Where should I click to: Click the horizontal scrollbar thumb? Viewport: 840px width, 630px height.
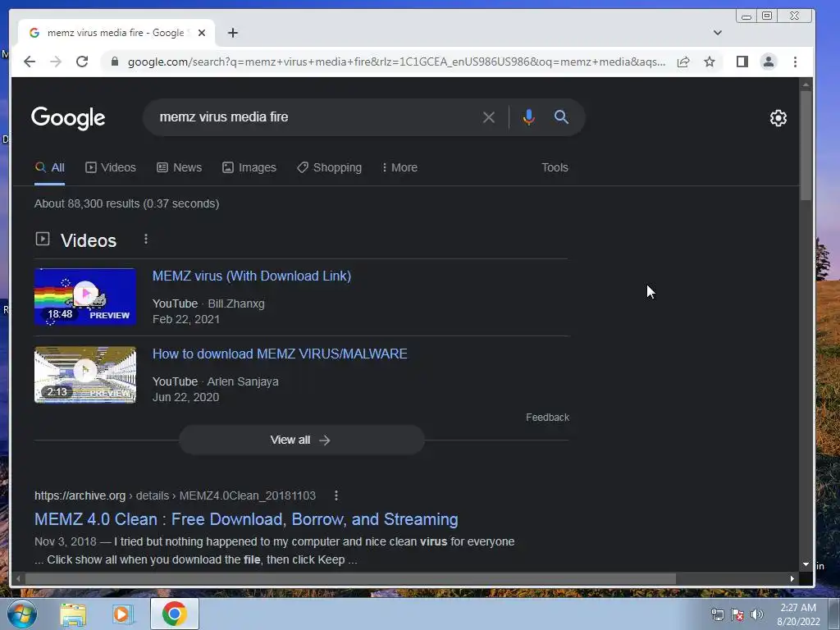point(350,578)
